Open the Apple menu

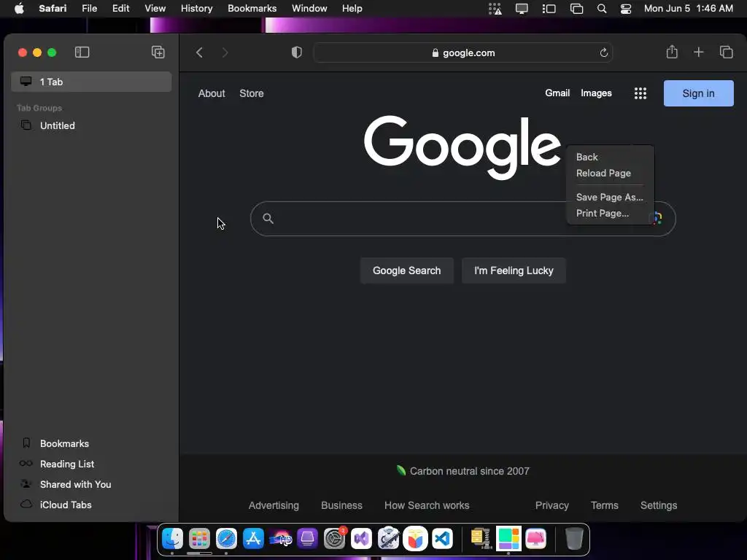(x=19, y=8)
